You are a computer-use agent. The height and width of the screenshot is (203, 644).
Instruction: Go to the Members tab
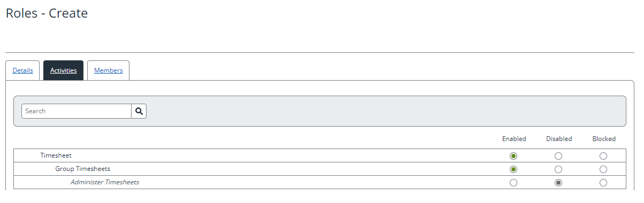click(108, 71)
